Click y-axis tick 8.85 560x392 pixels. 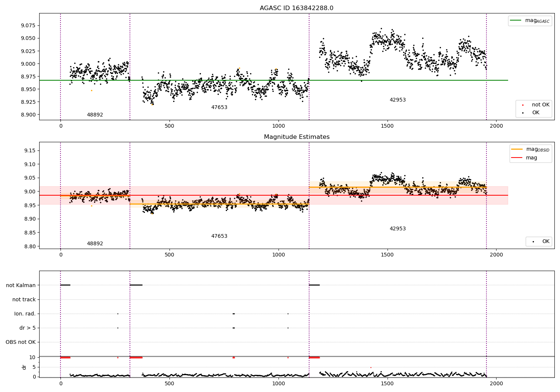point(30,233)
